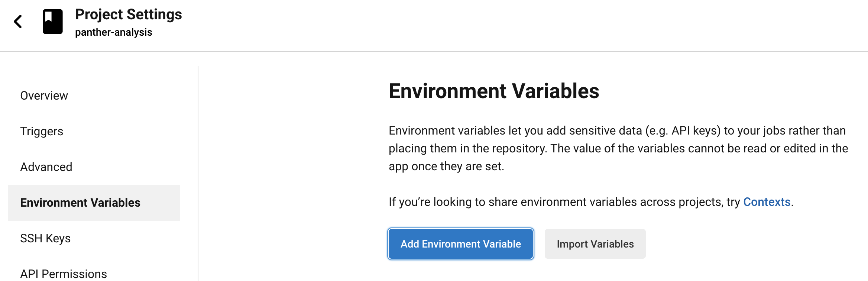Click the panther-analysis project name
868x281 pixels.
point(114,32)
